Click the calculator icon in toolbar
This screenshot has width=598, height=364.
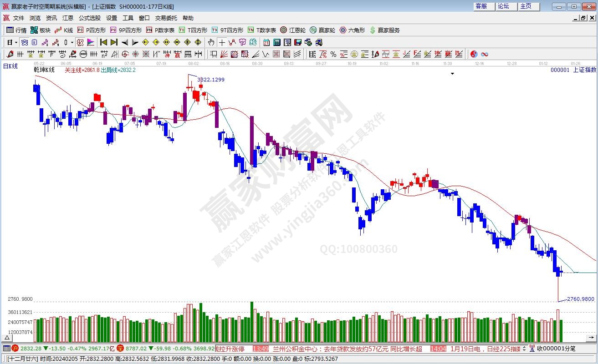[276, 42]
